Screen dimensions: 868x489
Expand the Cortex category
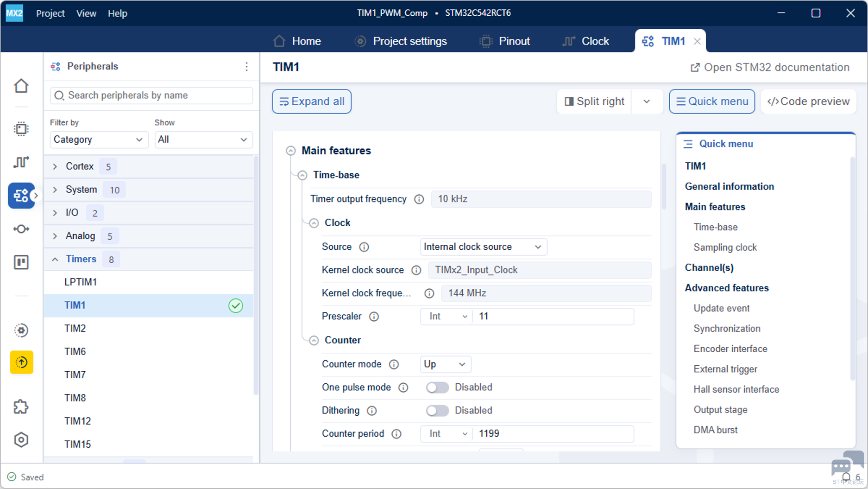[x=55, y=166]
